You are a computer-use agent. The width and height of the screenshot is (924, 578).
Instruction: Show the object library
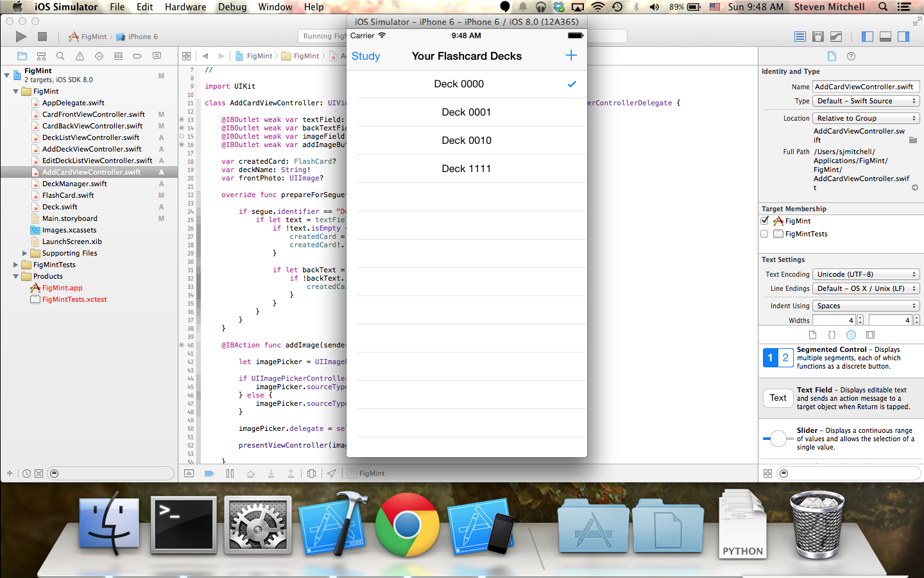pos(851,335)
